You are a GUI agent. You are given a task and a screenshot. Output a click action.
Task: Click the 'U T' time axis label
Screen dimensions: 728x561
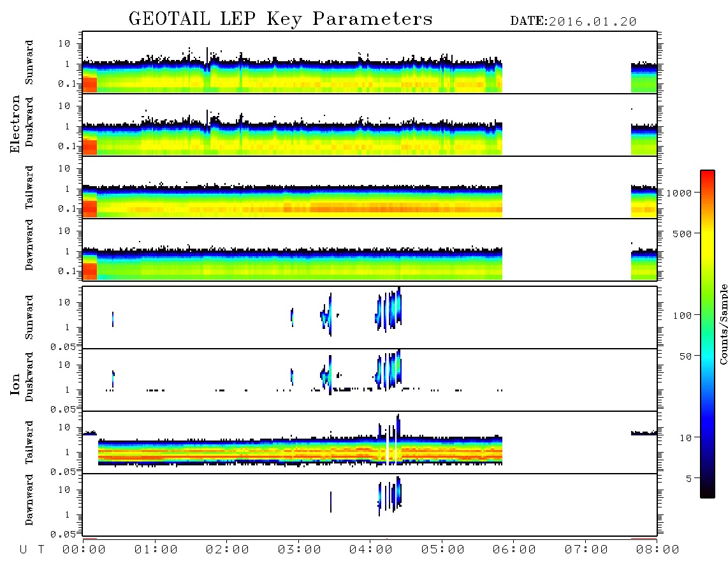tap(32, 550)
